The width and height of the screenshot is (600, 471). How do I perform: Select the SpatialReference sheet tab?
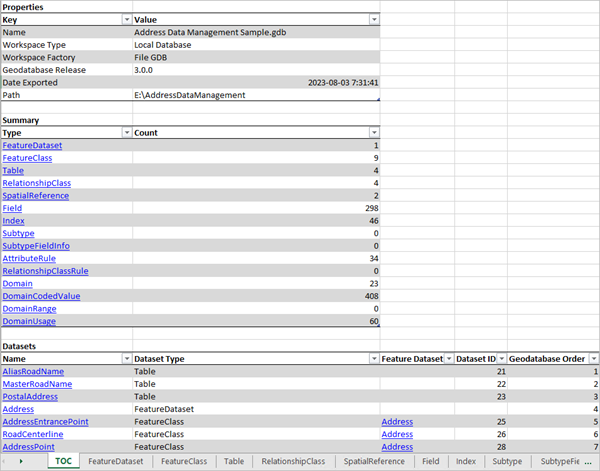375,462
